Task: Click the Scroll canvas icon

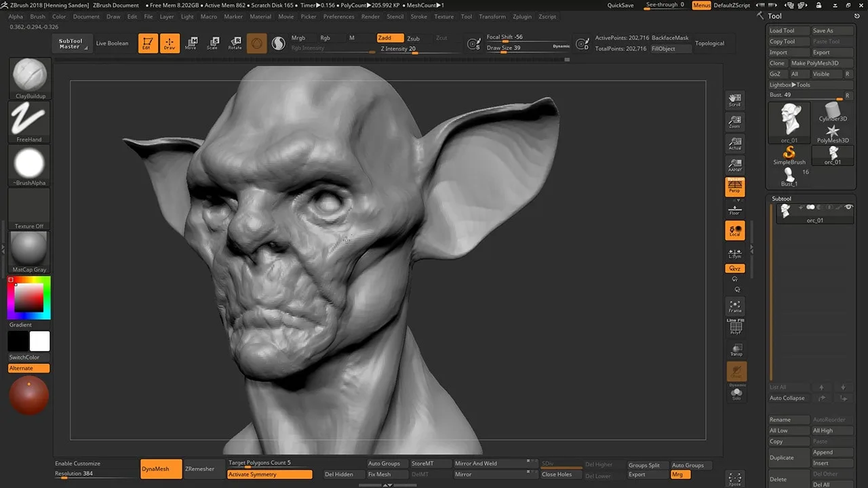Action: tap(735, 100)
